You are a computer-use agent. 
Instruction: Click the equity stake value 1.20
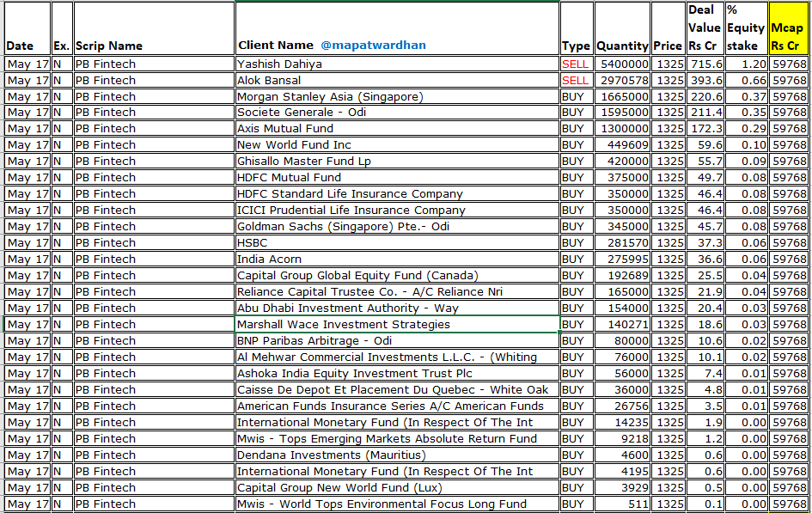[754, 64]
